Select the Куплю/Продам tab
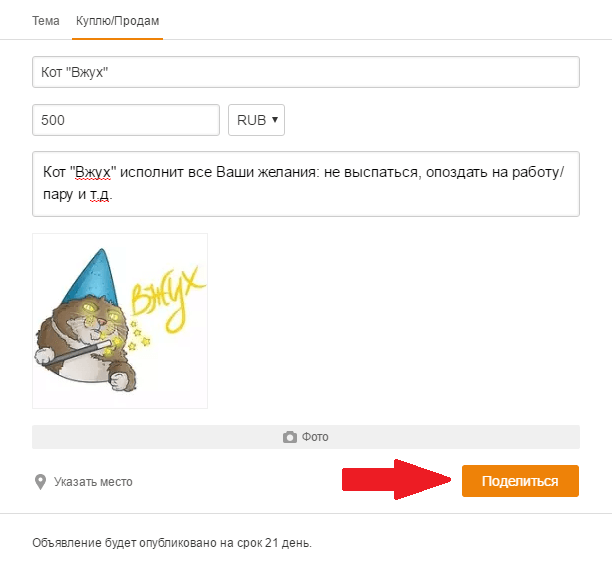The height and width of the screenshot is (567, 612). click(x=118, y=20)
